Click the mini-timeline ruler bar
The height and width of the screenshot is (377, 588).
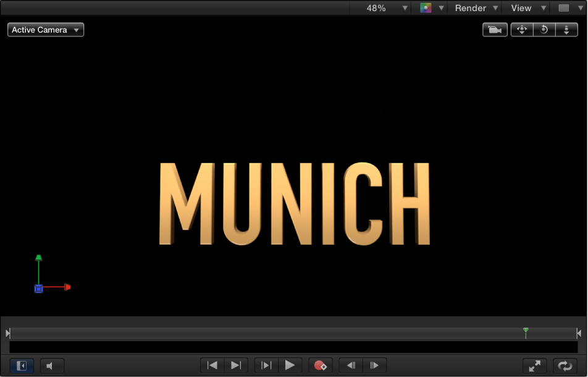pyautogui.click(x=293, y=333)
